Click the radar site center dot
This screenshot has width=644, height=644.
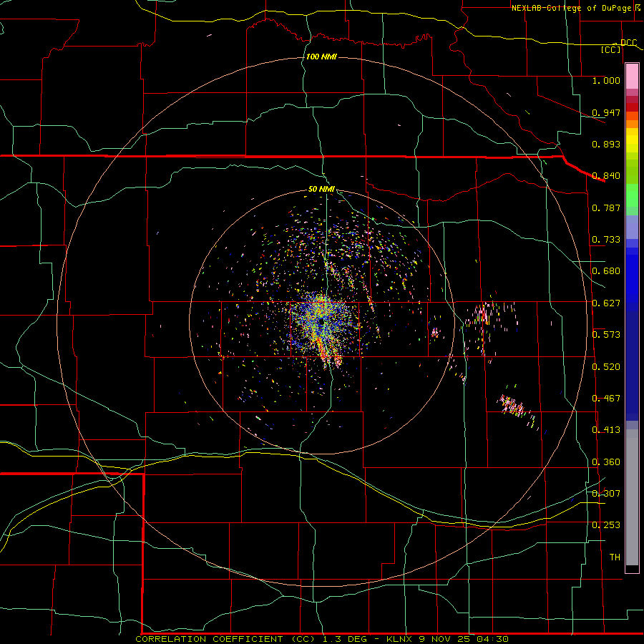[x=321, y=322]
